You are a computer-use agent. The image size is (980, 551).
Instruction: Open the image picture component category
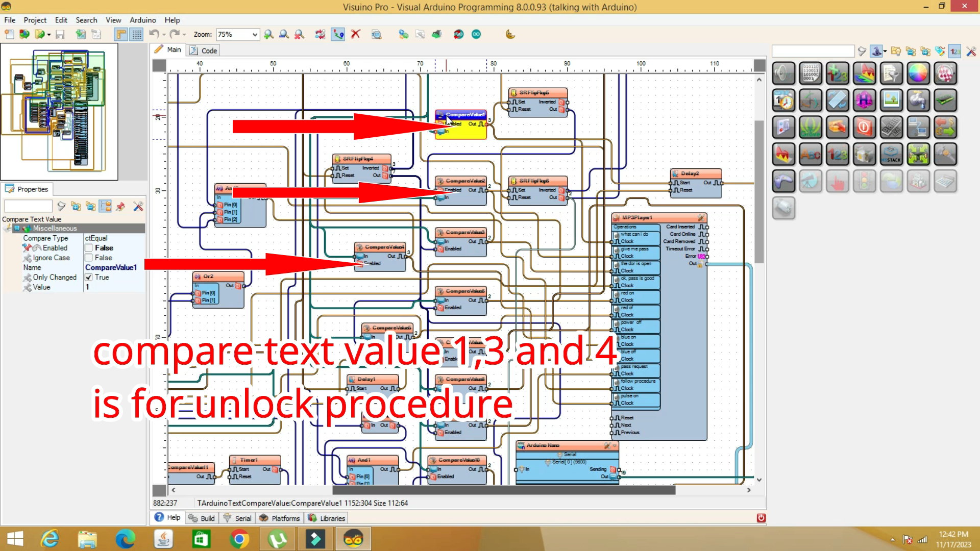point(891,101)
